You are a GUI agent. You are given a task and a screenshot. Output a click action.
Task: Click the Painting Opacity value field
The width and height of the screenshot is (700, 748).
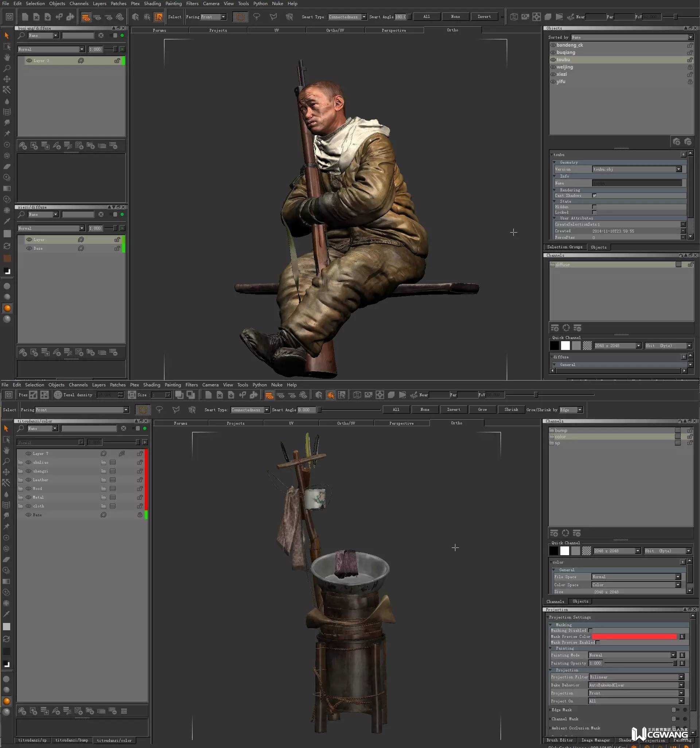(595, 663)
